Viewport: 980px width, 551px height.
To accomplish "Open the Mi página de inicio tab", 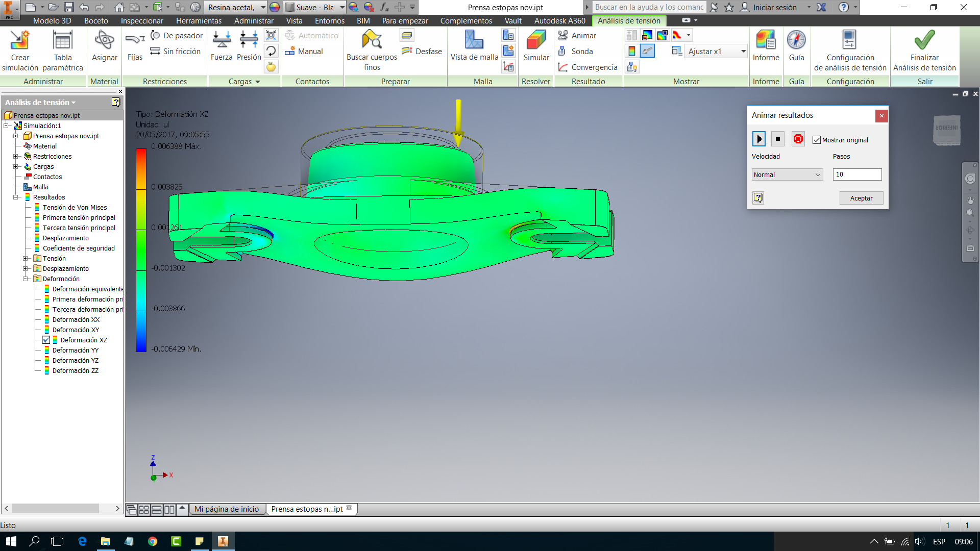I will [227, 509].
